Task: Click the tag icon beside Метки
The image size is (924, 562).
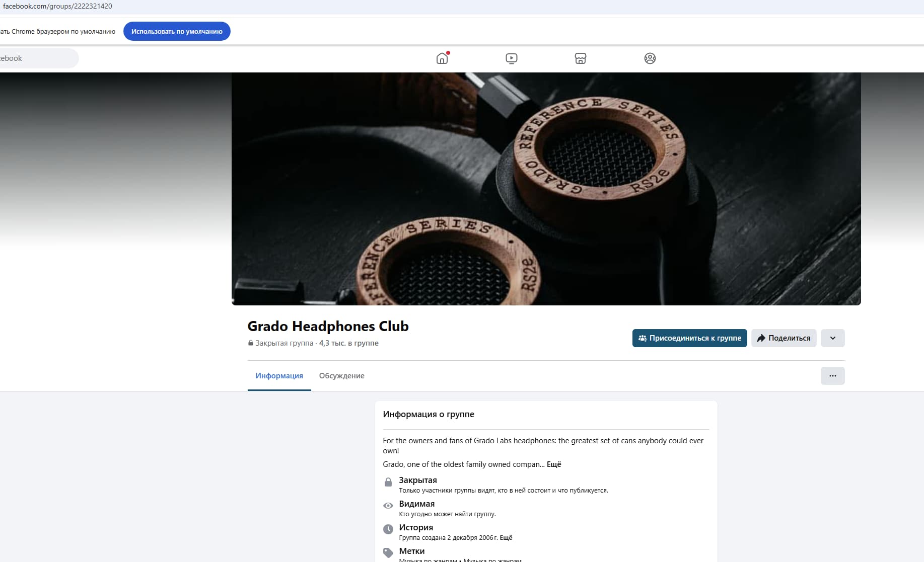Action: [x=388, y=552]
